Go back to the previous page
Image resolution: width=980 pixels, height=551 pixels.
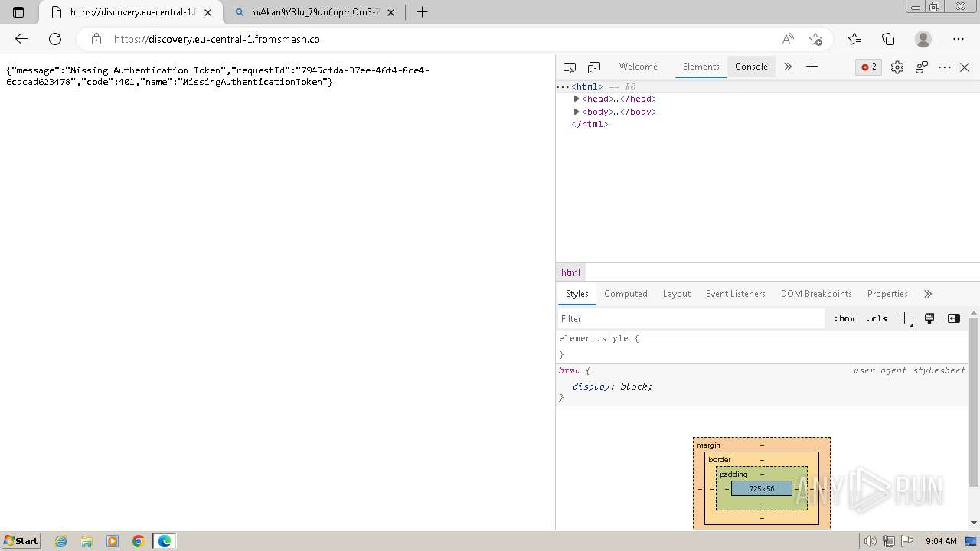pos(21,39)
